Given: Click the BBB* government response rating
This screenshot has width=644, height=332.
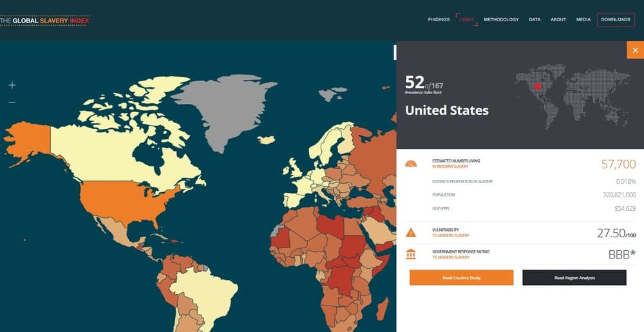Looking at the screenshot, I should click(x=622, y=255).
